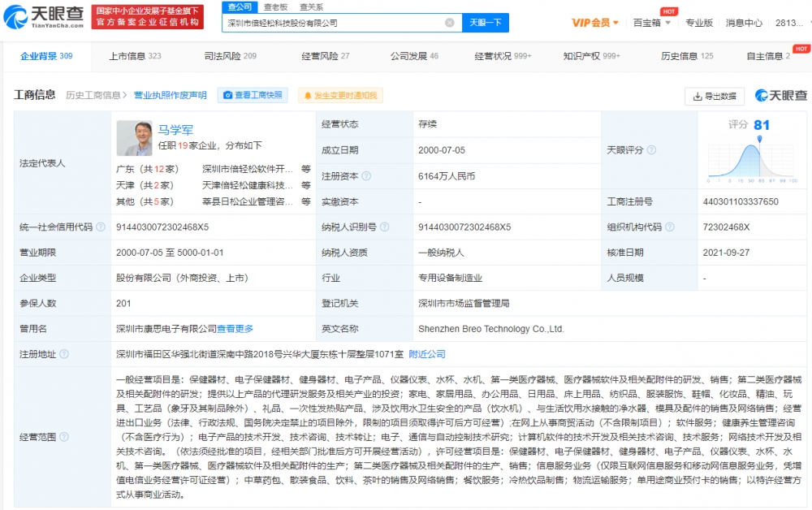
Task: Expand the VIP会员 dropdown
Action: [595, 23]
